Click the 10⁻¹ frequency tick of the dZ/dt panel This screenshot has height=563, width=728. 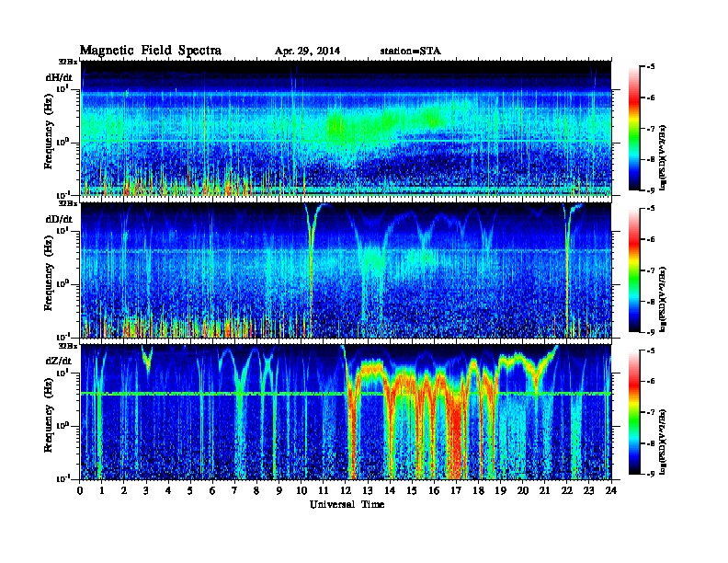(63, 478)
